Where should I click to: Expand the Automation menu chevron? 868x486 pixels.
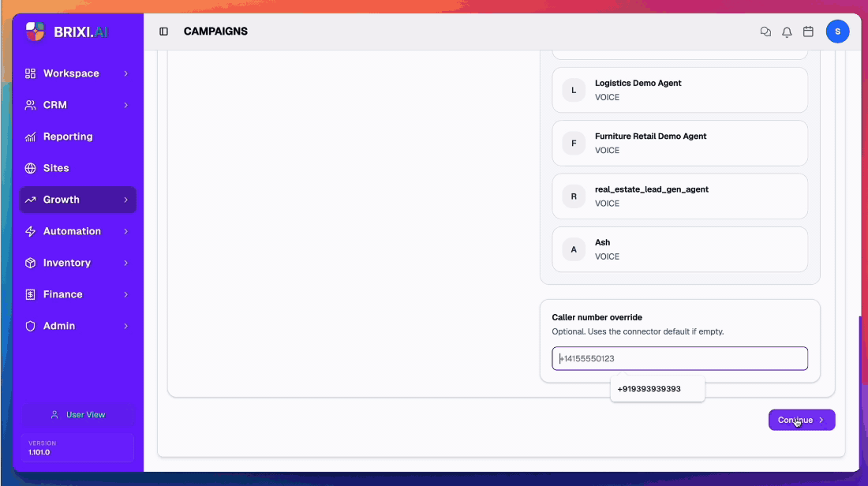(126, 231)
